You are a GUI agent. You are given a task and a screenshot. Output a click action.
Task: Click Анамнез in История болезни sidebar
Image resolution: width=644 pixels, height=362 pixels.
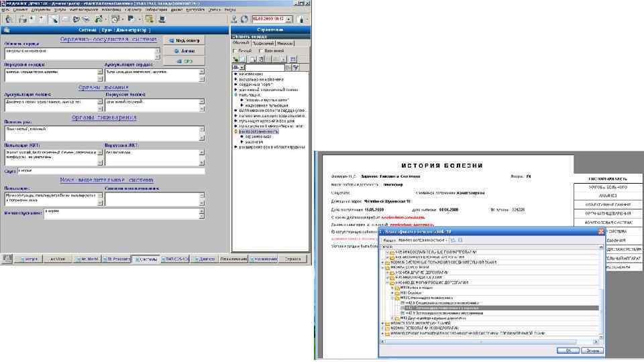click(x=608, y=196)
